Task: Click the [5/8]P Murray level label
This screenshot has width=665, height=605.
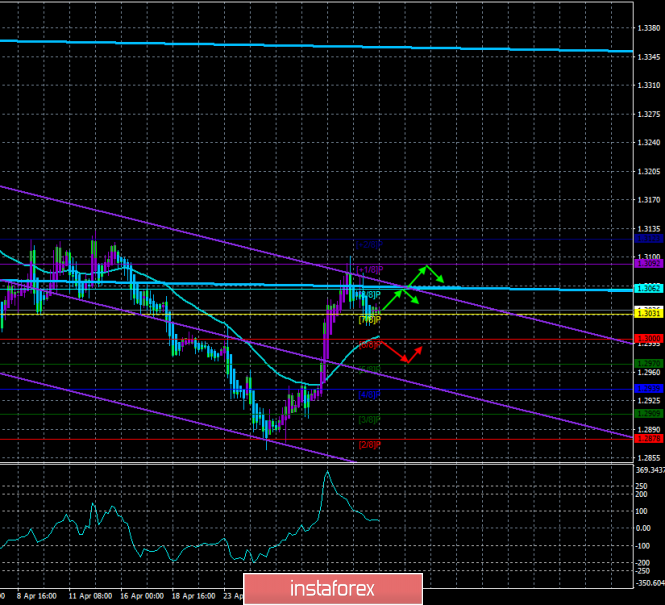Action: pyautogui.click(x=369, y=370)
